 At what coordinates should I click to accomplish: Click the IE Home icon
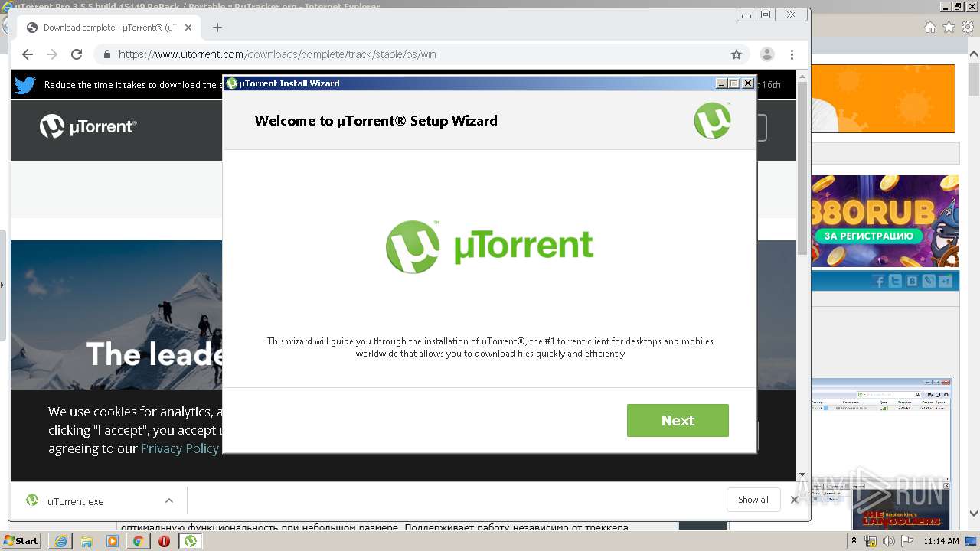pyautogui.click(x=929, y=28)
